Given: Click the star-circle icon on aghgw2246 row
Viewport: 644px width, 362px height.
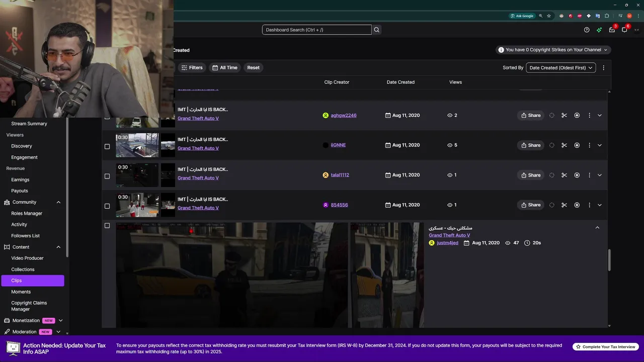Looking at the screenshot, I should [x=577, y=115].
